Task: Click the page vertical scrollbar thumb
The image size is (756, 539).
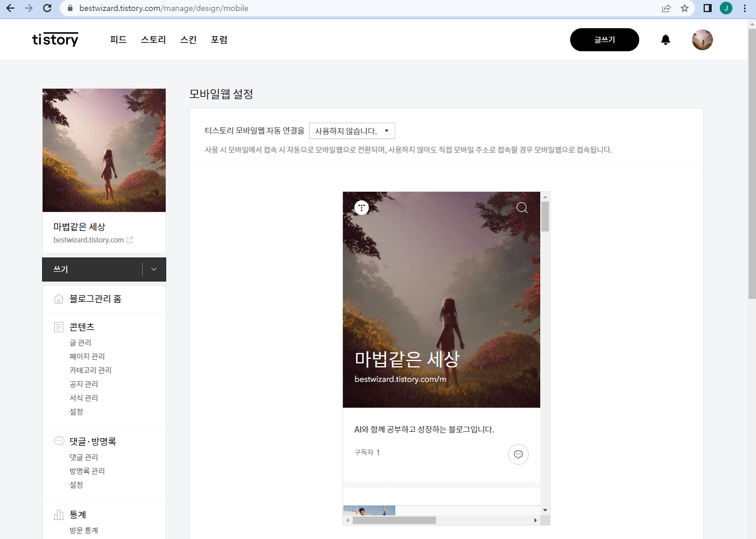Action: point(752,163)
